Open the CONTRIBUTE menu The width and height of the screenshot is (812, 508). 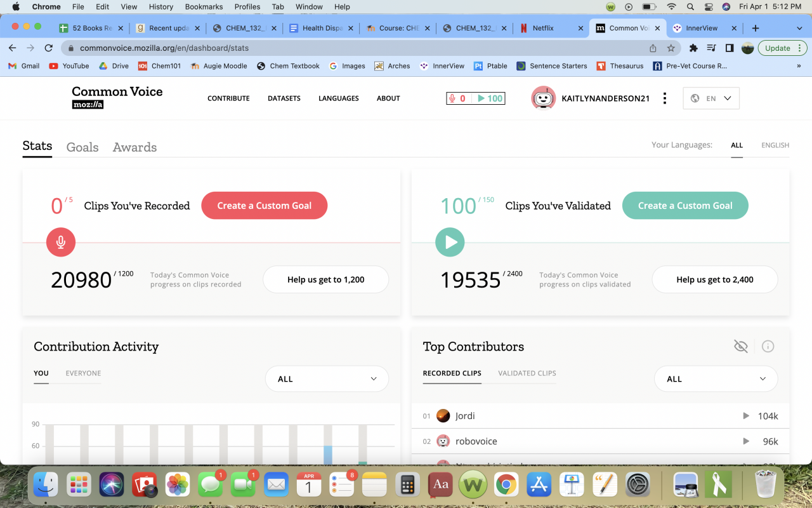[228, 98]
